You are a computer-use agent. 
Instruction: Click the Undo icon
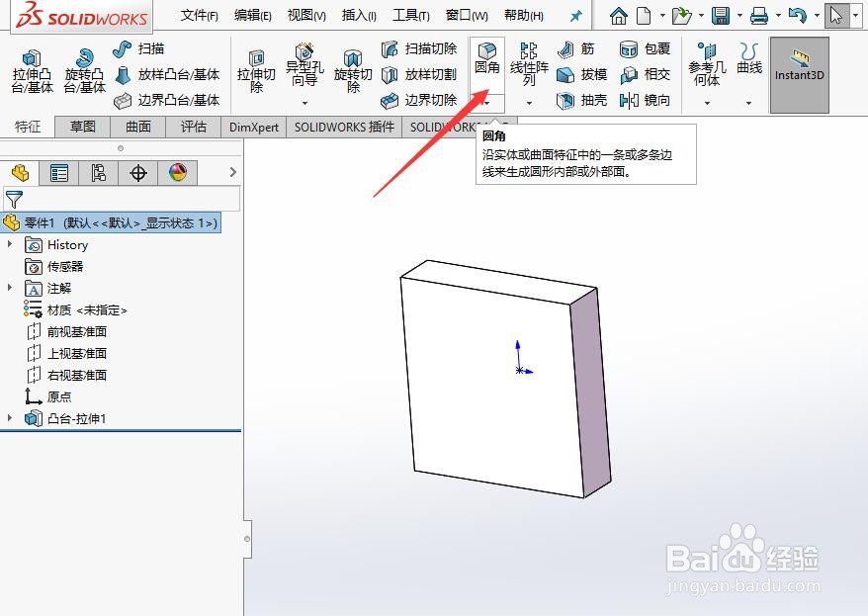pyautogui.click(x=797, y=16)
